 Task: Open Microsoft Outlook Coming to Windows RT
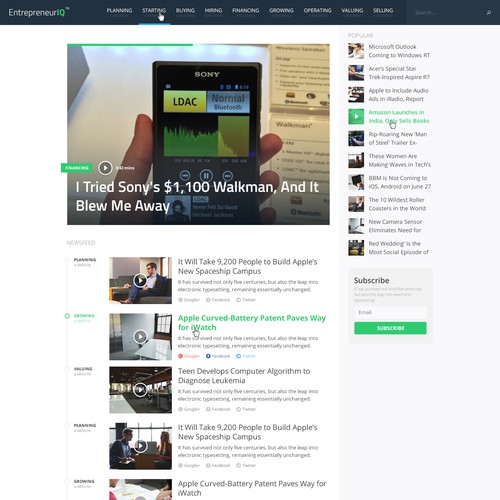point(399,51)
